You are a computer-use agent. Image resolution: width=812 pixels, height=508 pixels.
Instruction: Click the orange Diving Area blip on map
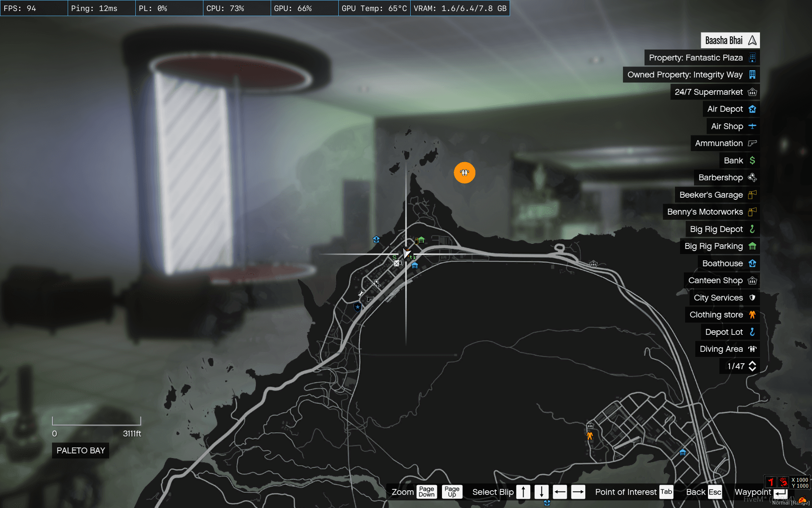tap(464, 173)
